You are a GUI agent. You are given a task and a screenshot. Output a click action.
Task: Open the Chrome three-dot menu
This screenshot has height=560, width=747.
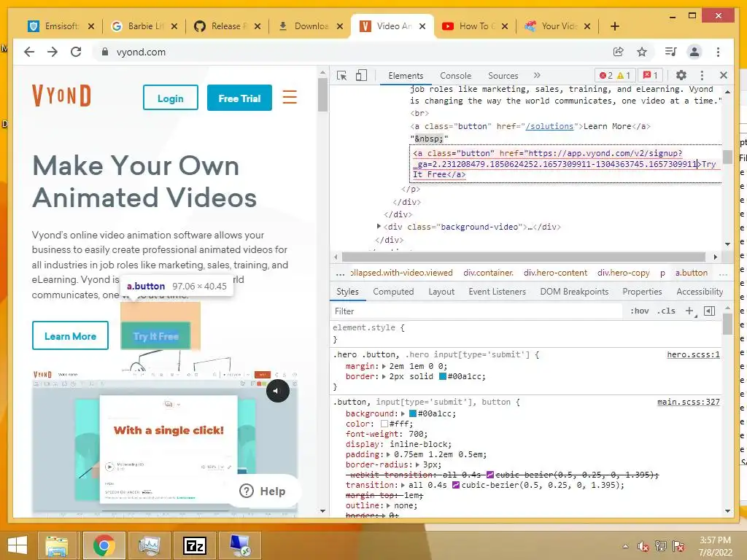click(718, 52)
